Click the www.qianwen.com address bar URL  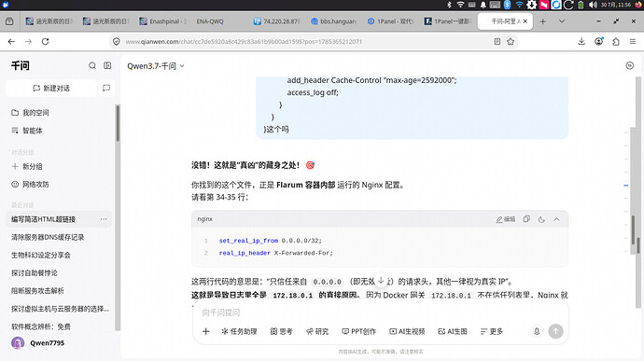pyautogui.click(x=244, y=41)
